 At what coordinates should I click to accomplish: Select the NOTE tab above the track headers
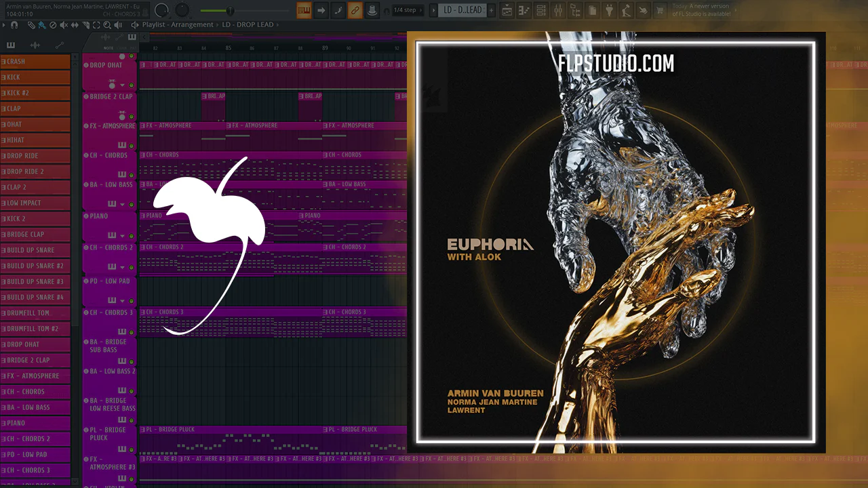[x=108, y=48]
